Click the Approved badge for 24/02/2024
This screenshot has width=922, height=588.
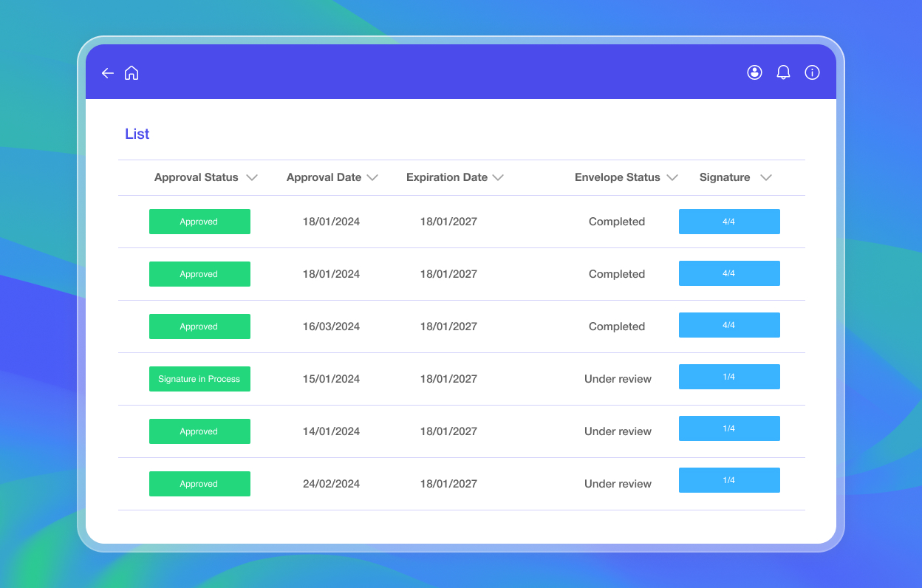pos(199,484)
